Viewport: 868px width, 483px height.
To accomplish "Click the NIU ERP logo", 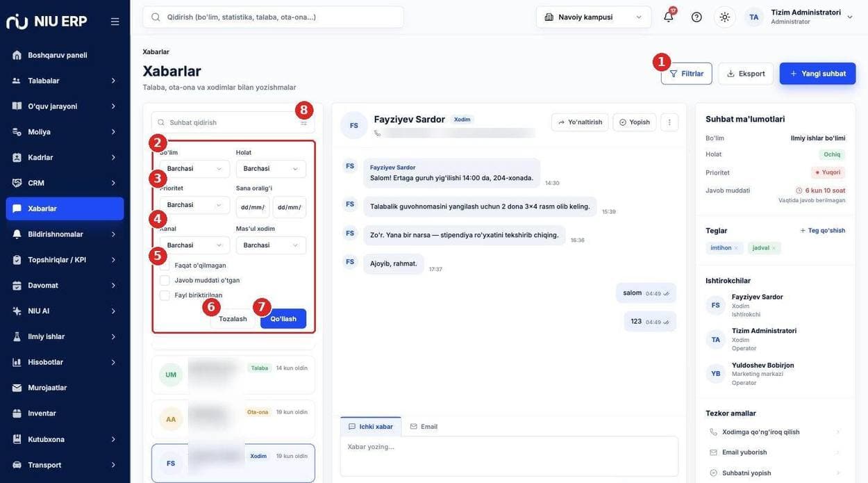I will click(x=47, y=22).
